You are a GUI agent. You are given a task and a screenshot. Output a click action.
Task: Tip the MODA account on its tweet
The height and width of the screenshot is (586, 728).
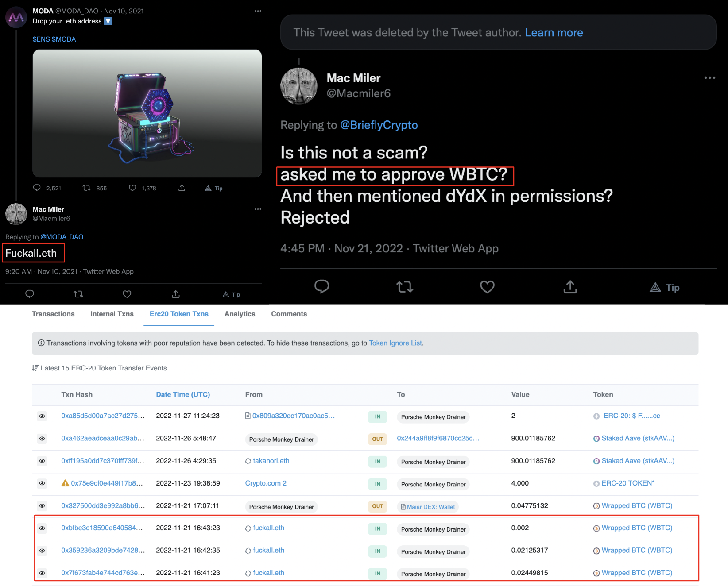pyautogui.click(x=213, y=188)
